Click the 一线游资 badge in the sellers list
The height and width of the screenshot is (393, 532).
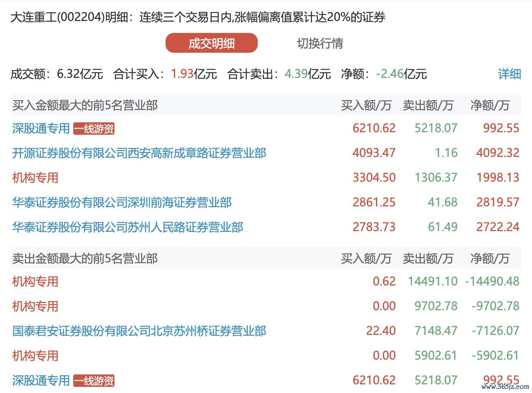tap(94, 381)
